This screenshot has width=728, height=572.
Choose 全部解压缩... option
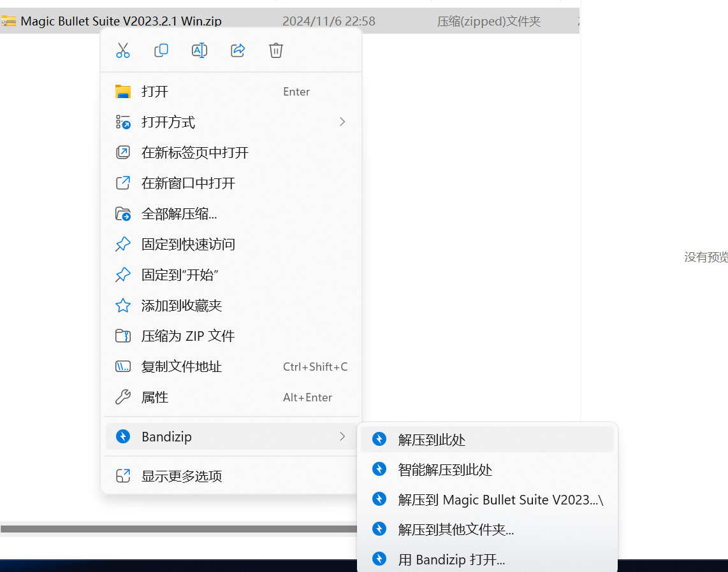[231, 214]
